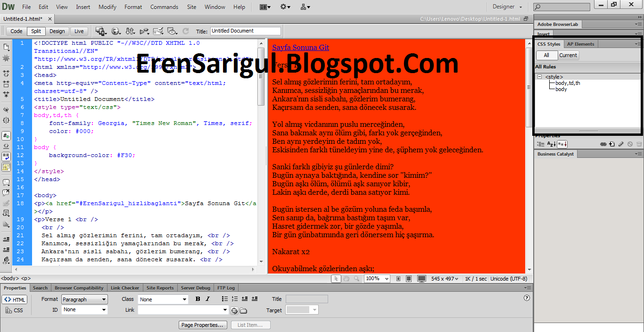Open the Format dropdown showing Paragraph
The image size is (644, 332).
(84, 299)
